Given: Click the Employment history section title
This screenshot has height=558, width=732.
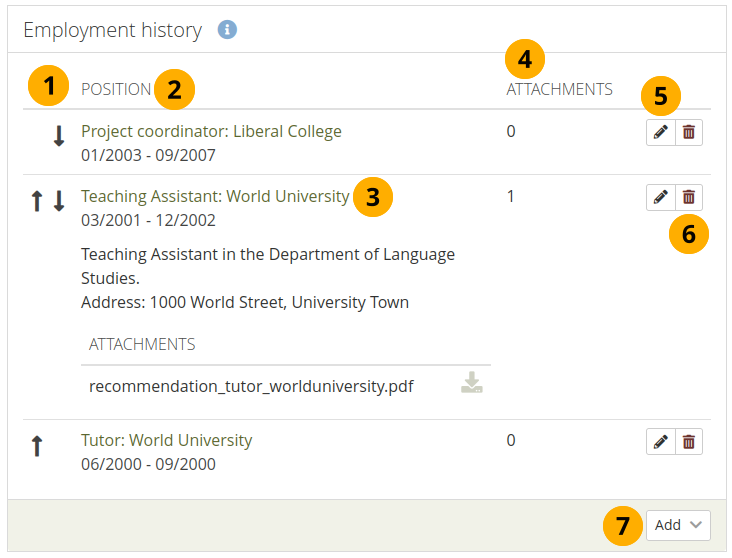Looking at the screenshot, I should [x=112, y=30].
